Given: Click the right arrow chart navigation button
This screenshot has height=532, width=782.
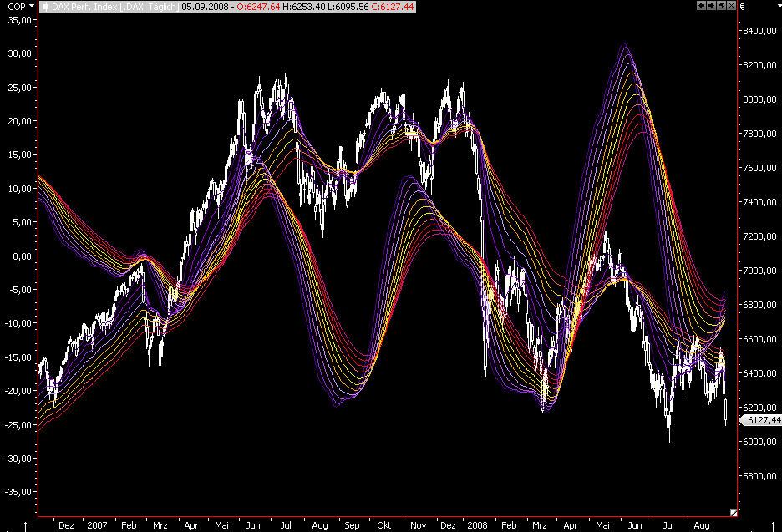Looking at the screenshot, I should pyautogui.click(x=711, y=6).
